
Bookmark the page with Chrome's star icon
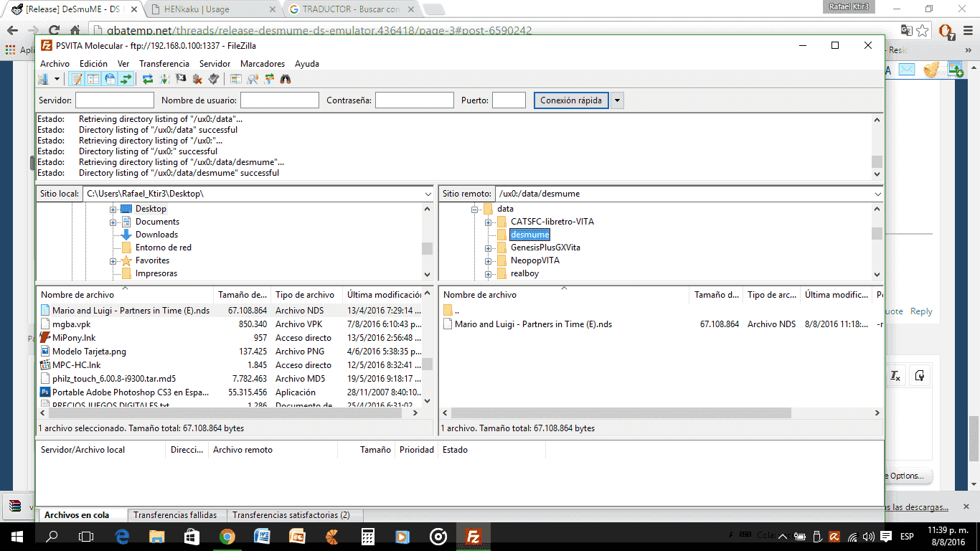923,31
